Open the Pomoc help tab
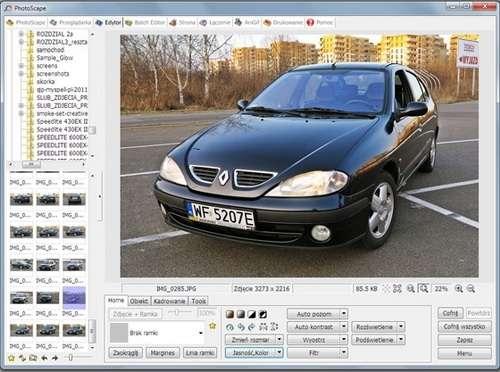Viewport: 500px width, 372px height. (320, 22)
